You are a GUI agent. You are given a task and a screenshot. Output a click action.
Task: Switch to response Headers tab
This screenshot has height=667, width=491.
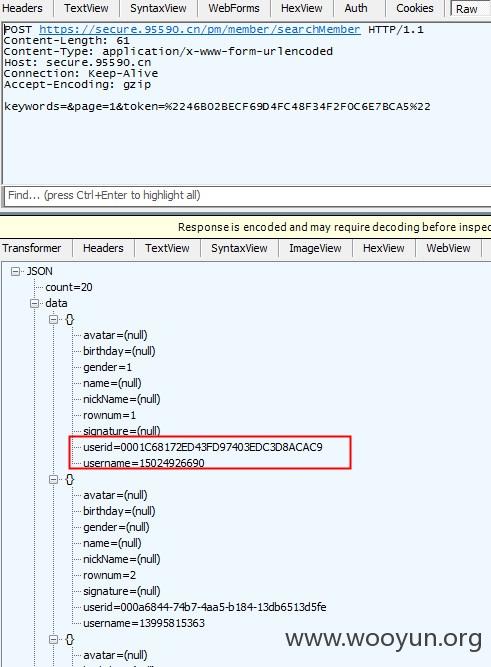pyautogui.click(x=103, y=248)
